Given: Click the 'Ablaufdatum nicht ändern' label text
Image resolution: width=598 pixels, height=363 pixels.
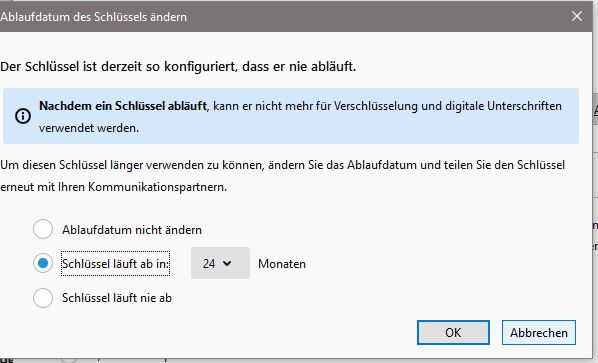Looking at the screenshot, I should (132, 230).
